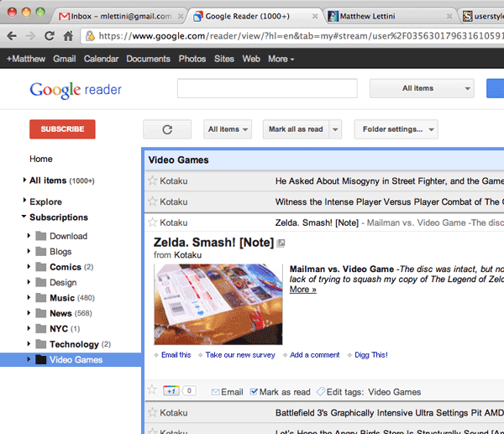
Task: Click the Email envelope icon in footer
Action: click(216, 392)
